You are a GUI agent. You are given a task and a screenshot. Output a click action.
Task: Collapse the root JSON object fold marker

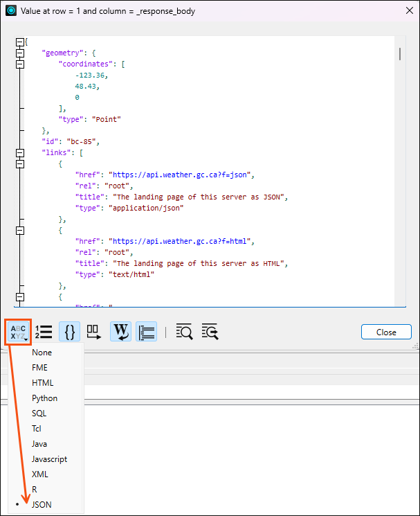point(20,42)
